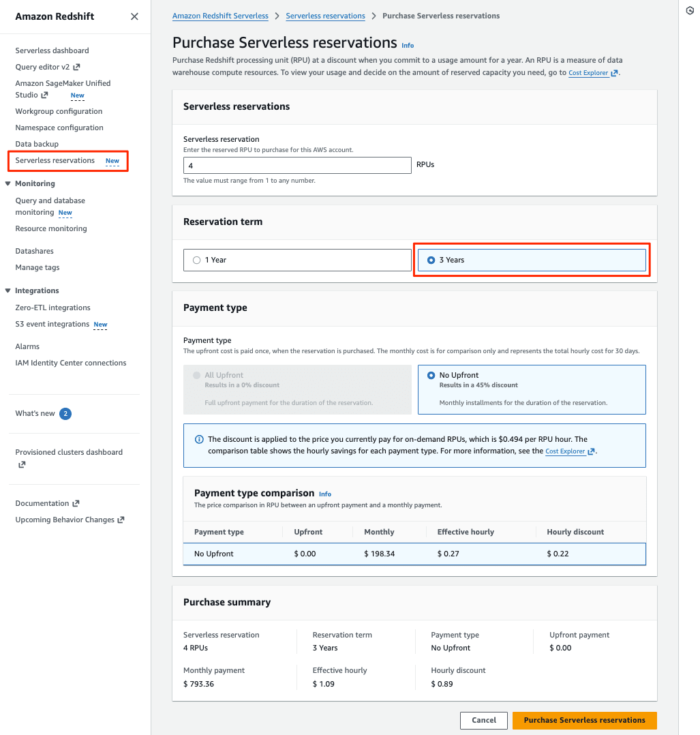The height and width of the screenshot is (735, 700).
Task: Open the Info link beside Payment type comparison
Action: pos(325,494)
